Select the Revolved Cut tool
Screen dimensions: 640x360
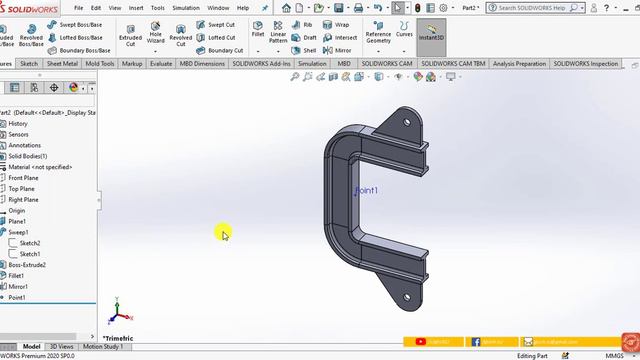tap(180, 36)
